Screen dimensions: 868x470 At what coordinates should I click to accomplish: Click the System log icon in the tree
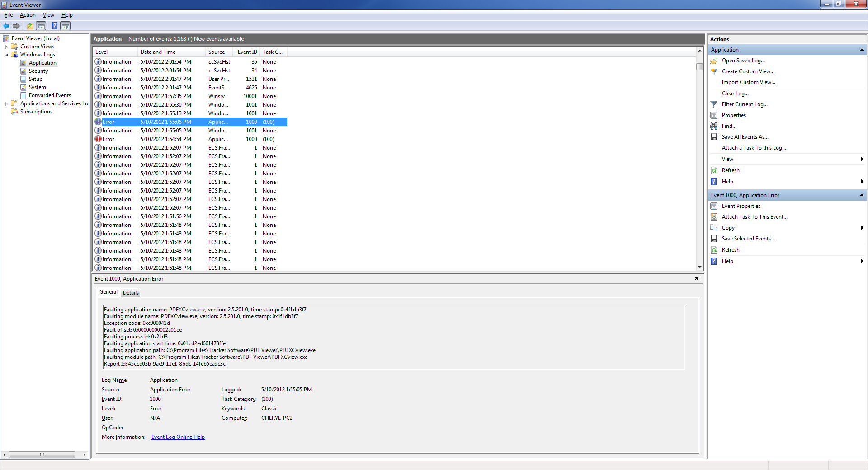[23, 87]
